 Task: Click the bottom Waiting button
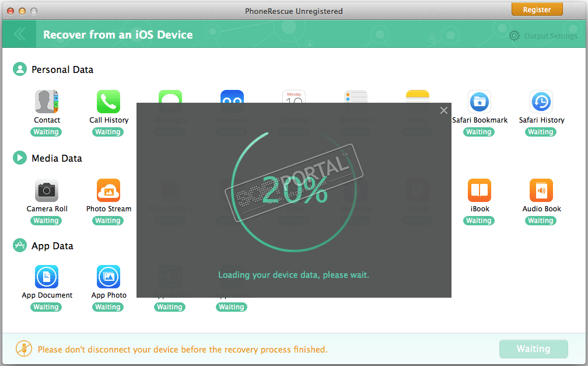click(x=533, y=348)
